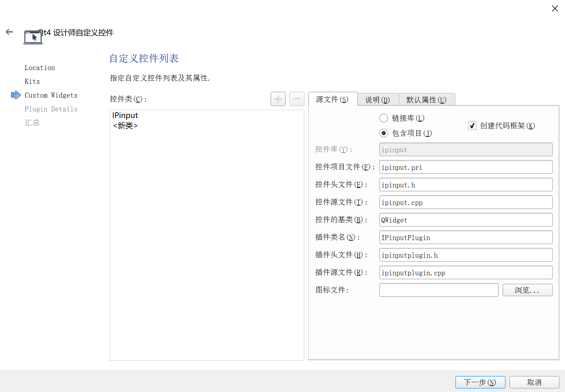Close the custom widget wizard dialog
This screenshot has height=392, width=565.
click(555, 8)
